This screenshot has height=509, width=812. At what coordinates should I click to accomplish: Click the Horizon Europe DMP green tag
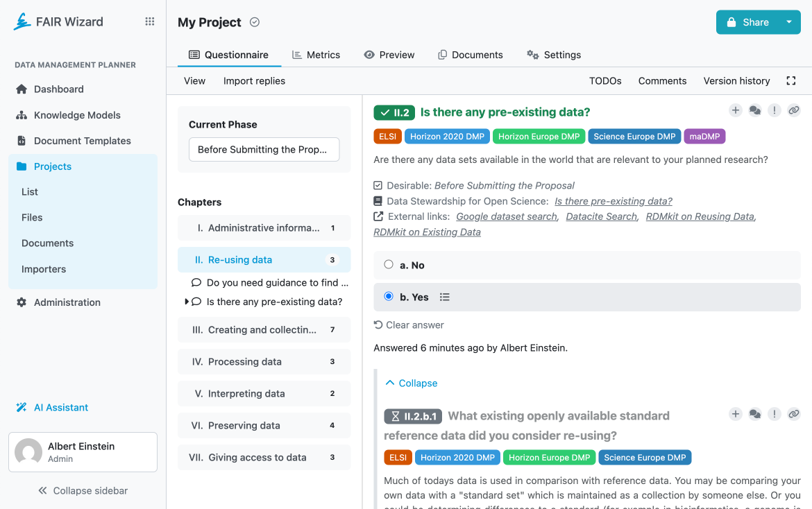[x=539, y=137]
